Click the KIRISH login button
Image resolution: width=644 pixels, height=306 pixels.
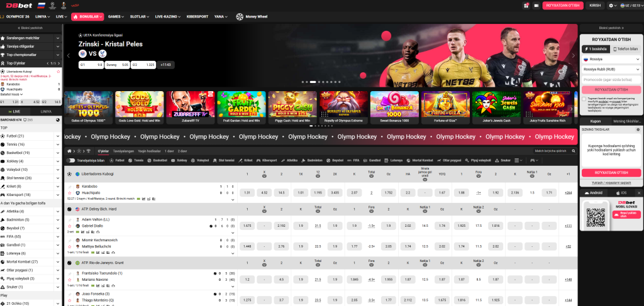pos(594,5)
